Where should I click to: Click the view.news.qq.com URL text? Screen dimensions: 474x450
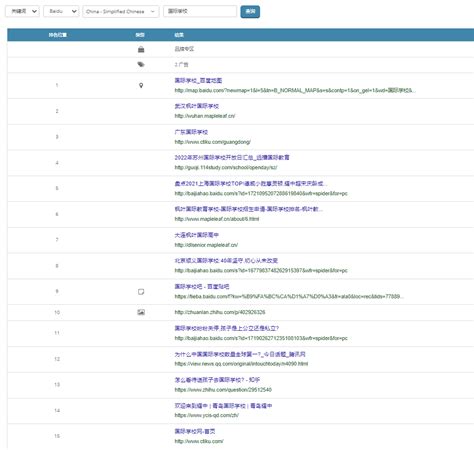241,364
